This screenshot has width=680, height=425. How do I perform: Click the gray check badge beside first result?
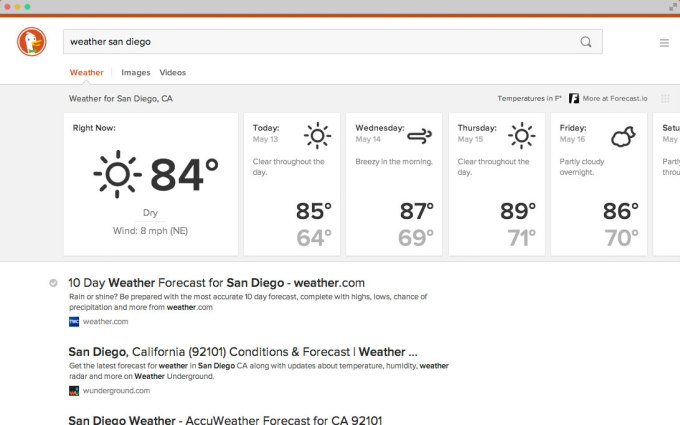click(53, 283)
